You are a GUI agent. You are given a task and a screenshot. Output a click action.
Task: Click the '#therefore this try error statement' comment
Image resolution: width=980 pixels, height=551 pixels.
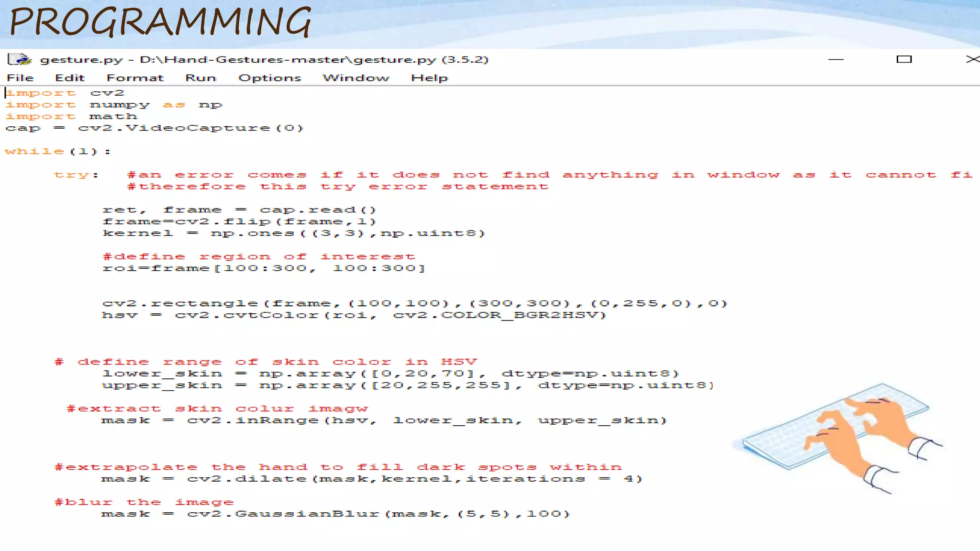pyautogui.click(x=338, y=187)
